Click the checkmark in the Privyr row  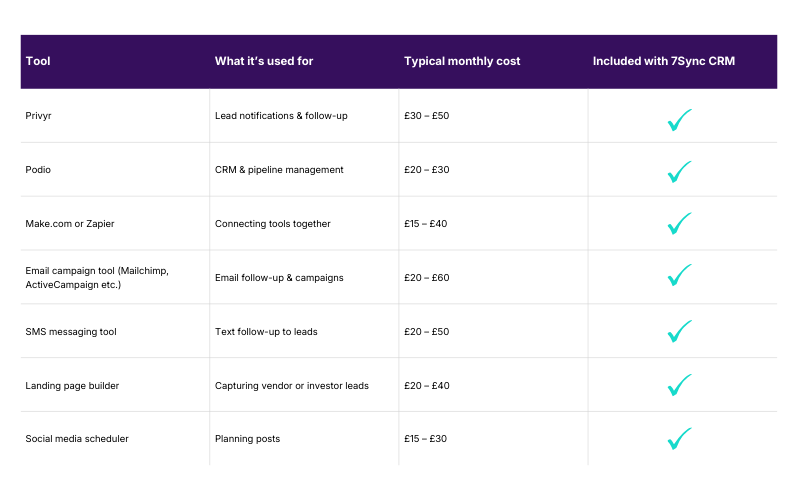pyautogui.click(x=680, y=120)
